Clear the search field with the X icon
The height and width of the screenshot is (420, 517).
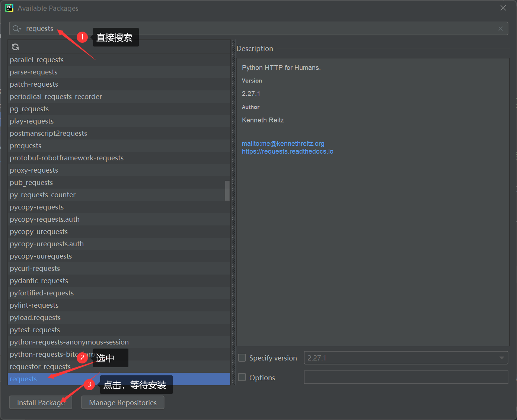[x=501, y=29]
